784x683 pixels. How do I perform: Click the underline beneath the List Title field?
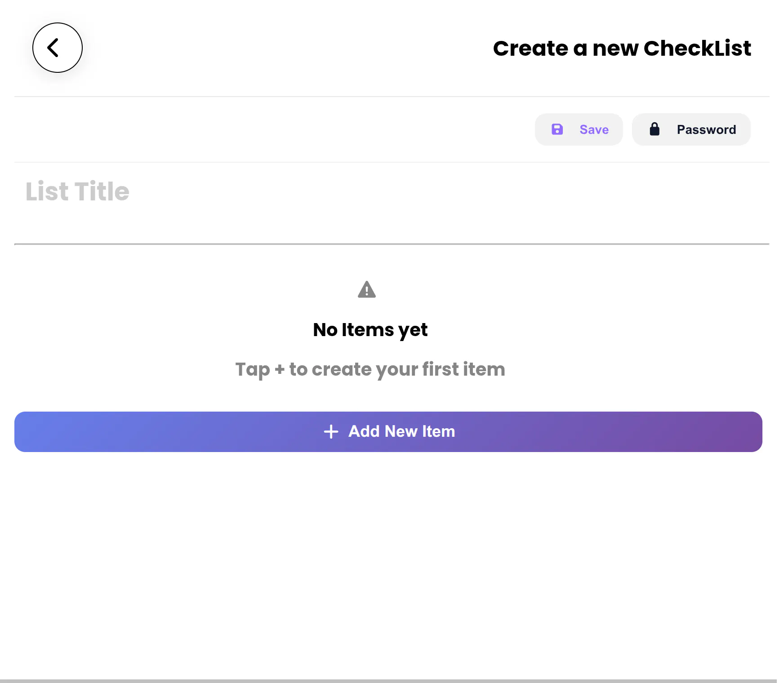pyautogui.click(x=392, y=244)
